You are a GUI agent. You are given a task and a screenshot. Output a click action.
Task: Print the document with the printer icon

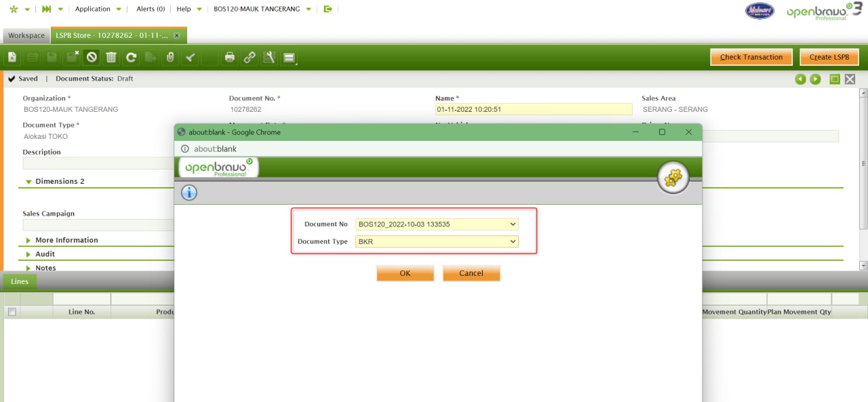click(x=230, y=58)
